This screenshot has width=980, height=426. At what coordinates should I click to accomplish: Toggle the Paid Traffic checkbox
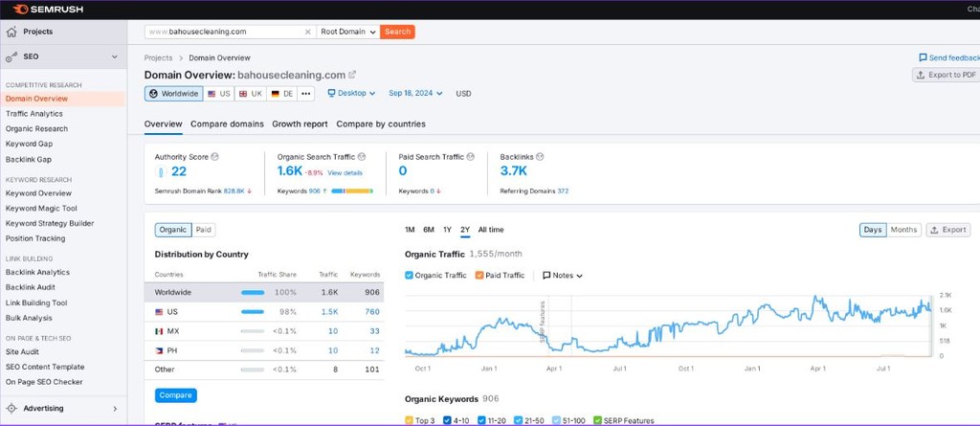pyautogui.click(x=479, y=276)
